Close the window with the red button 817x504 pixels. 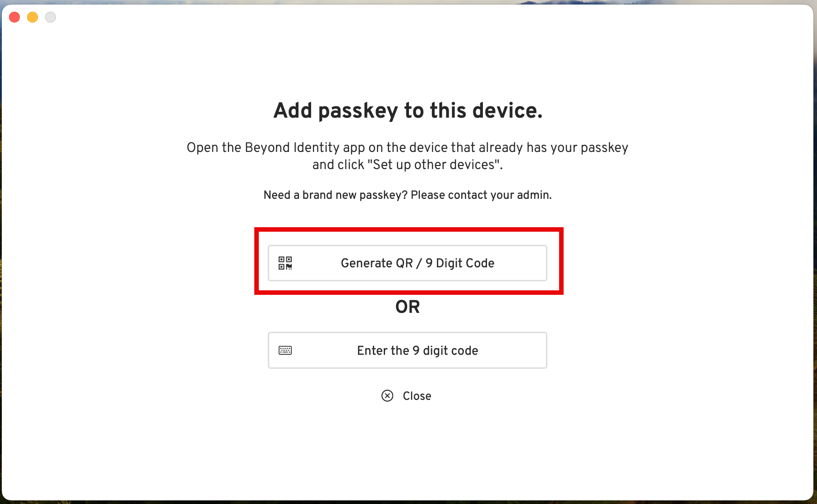(14, 17)
